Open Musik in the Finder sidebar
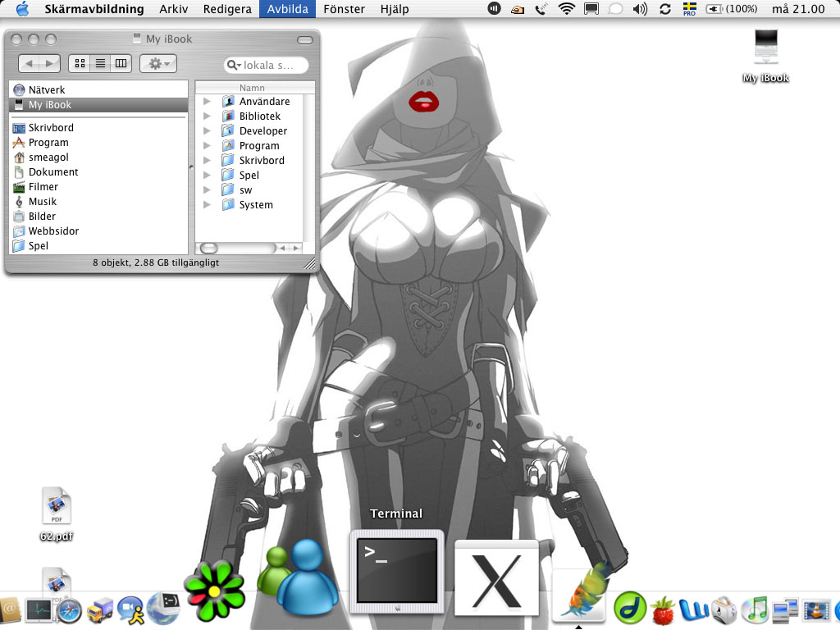Image resolution: width=840 pixels, height=630 pixels. click(x=98, y=202)
